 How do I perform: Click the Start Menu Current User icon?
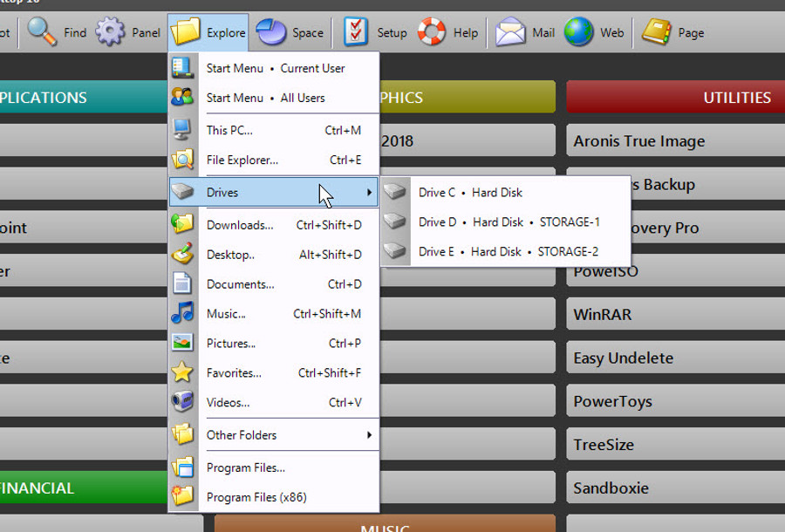click(x=182, y=68)
